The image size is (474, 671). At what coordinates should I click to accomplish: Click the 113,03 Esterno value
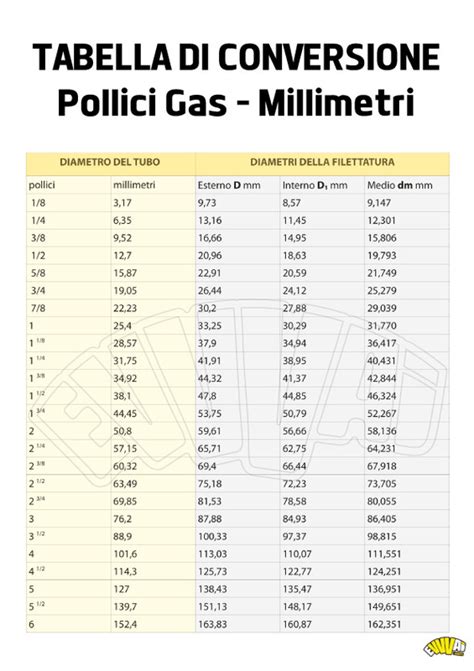pos(212,554)
